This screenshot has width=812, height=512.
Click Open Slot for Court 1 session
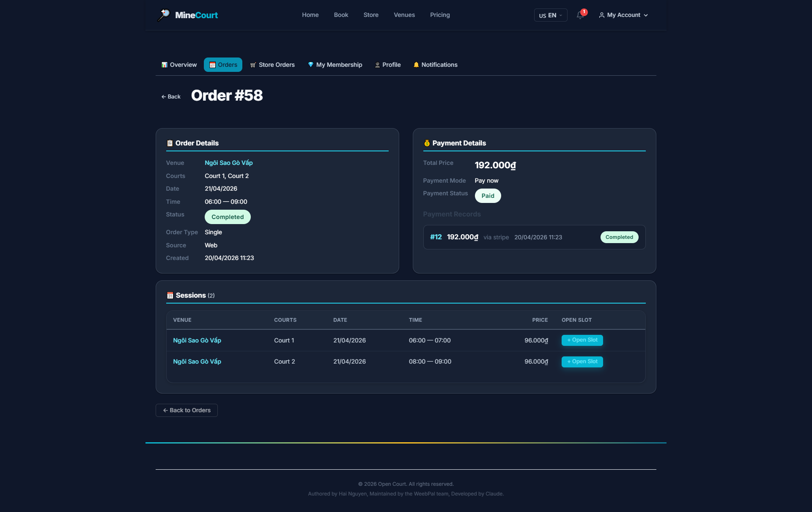[582, 340]
